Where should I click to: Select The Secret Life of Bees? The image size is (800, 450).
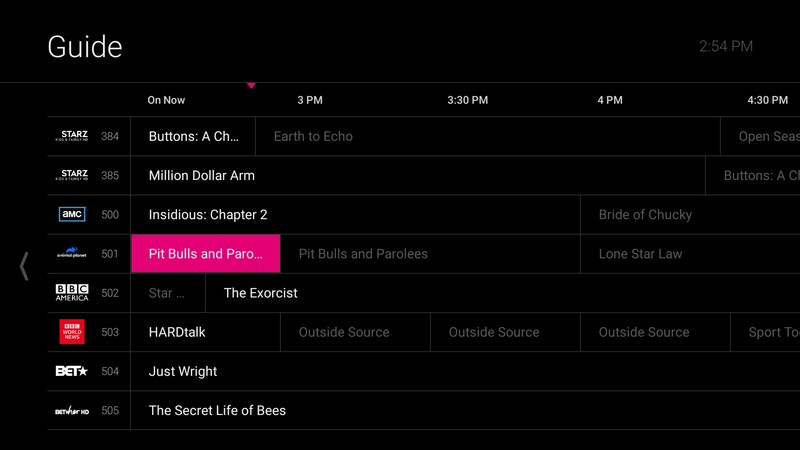217,410
